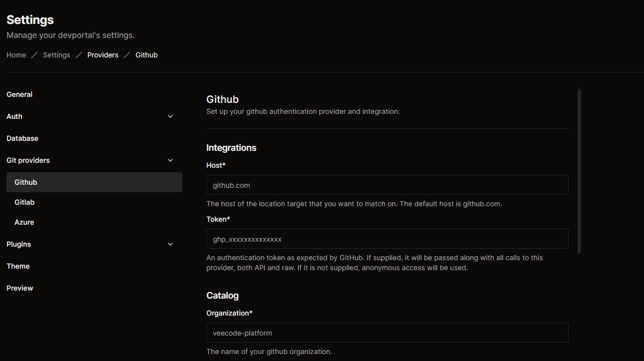
Task: Focus the Organization input field
Action: [x=387, y=333]
